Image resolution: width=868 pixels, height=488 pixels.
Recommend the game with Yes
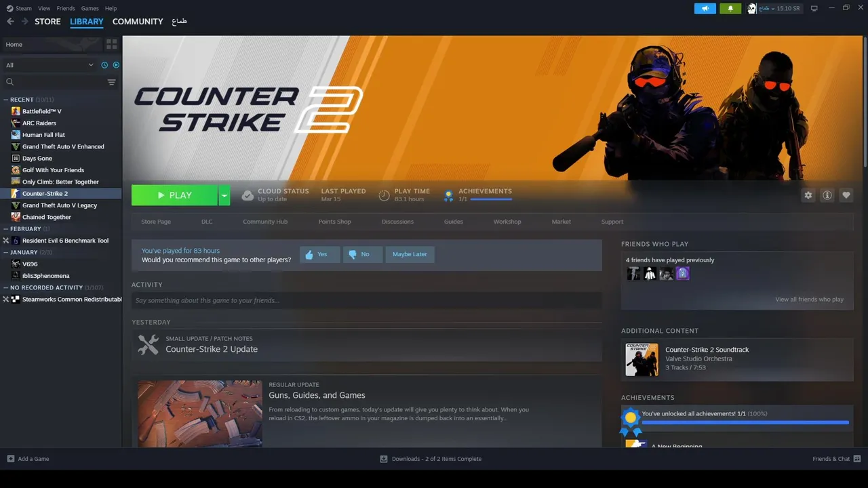click(320, 254)
